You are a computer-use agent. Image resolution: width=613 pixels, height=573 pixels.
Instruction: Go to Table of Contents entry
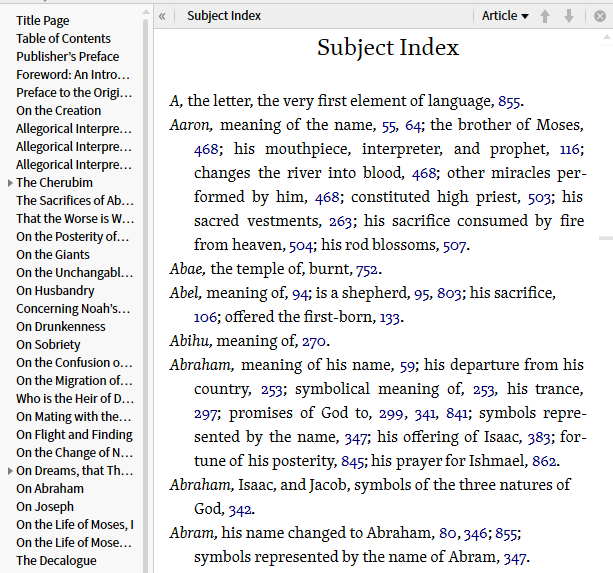(63, 39)
